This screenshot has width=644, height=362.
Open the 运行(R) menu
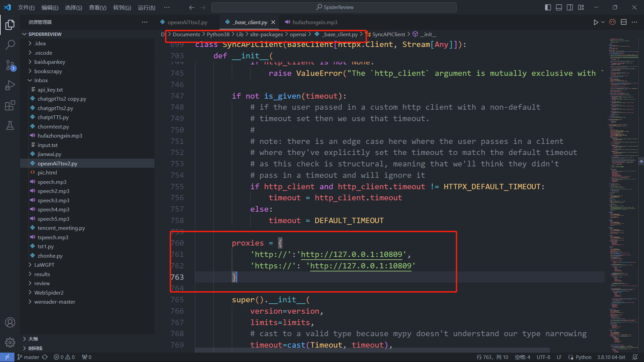[x=147, y=7]
